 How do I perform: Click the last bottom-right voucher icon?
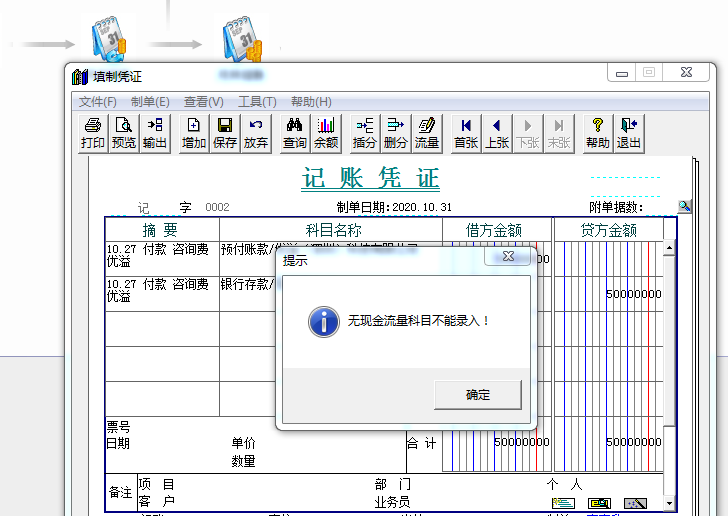635,503
